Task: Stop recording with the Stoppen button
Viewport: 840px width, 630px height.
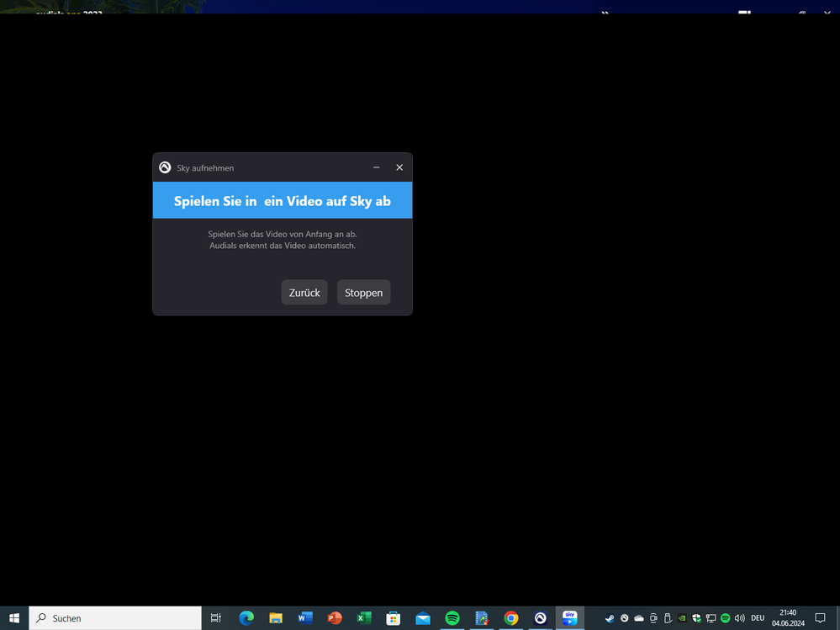Action: pos(364,293)
